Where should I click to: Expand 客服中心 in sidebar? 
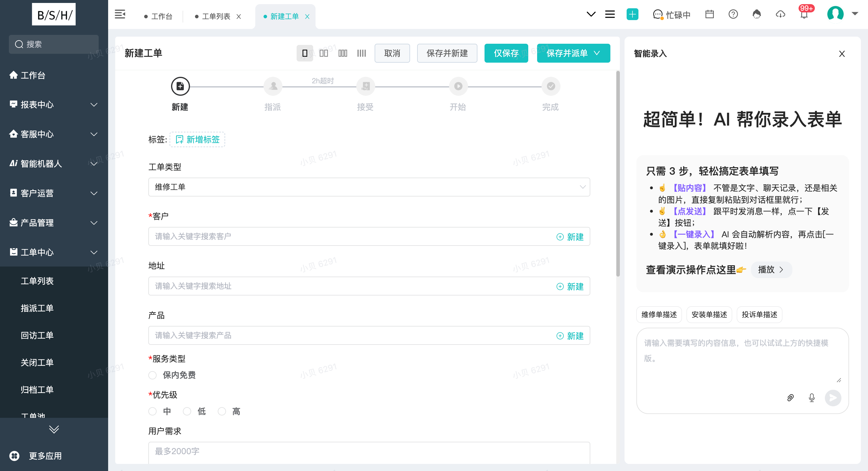click(54, 134)
